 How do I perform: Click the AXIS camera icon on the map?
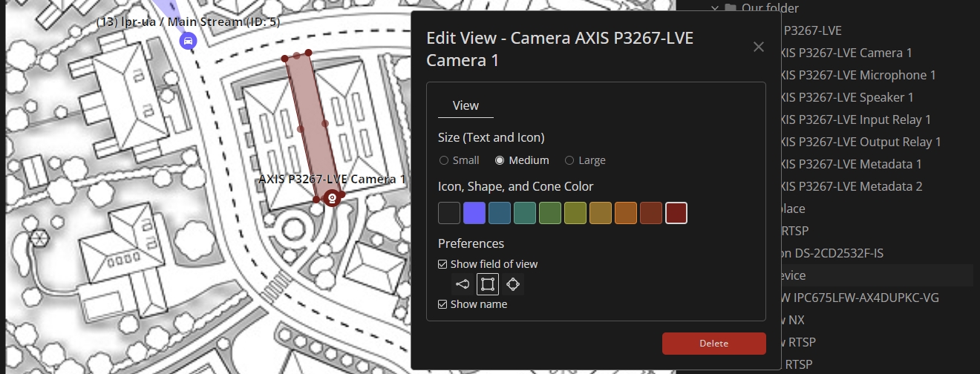pos(333,198)
